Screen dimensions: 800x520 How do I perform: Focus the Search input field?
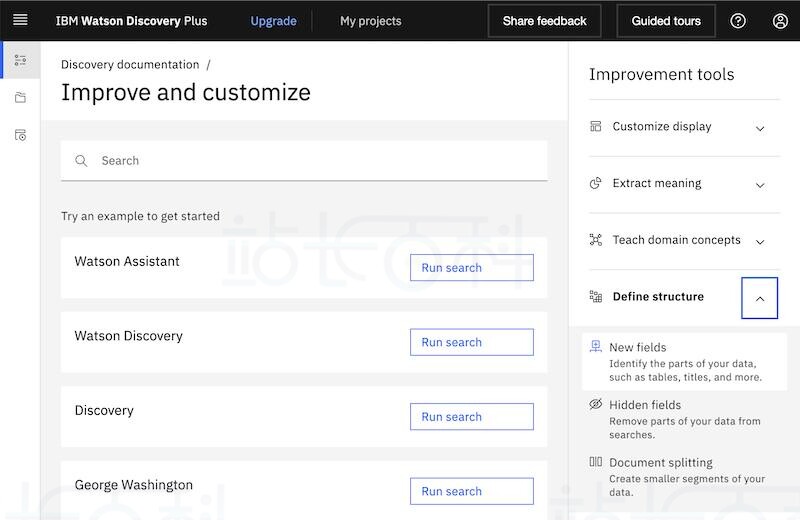click(304, 161)
